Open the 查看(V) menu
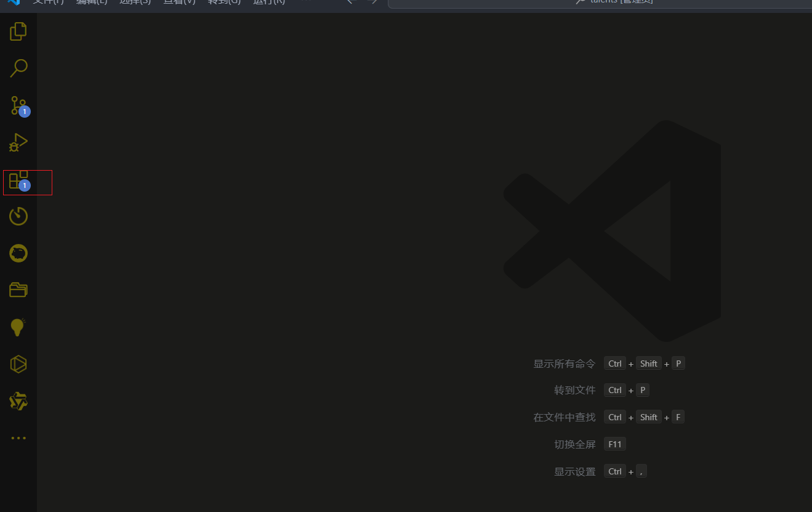The width and height of the screenshot is (812, 512). pos(179,2)
